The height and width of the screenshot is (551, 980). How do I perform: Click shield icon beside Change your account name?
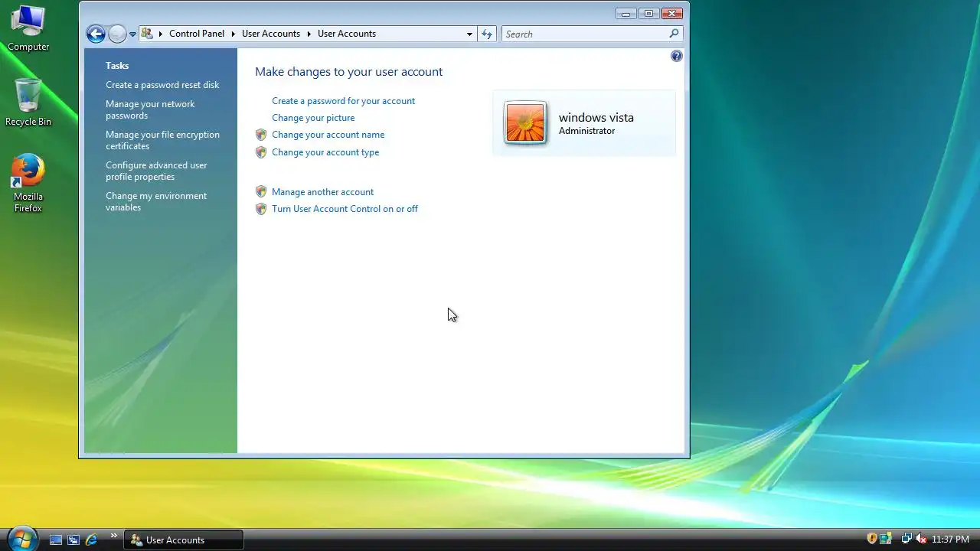tap(261, 135)
